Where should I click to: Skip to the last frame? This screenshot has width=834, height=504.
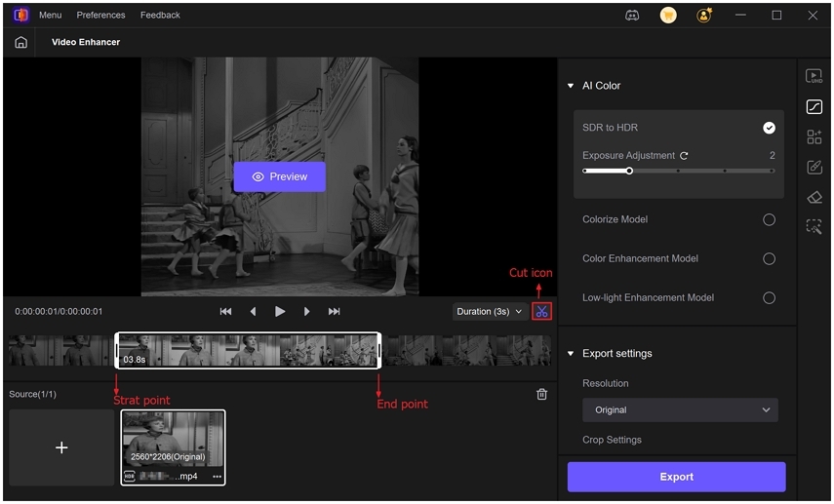(334, 312)
